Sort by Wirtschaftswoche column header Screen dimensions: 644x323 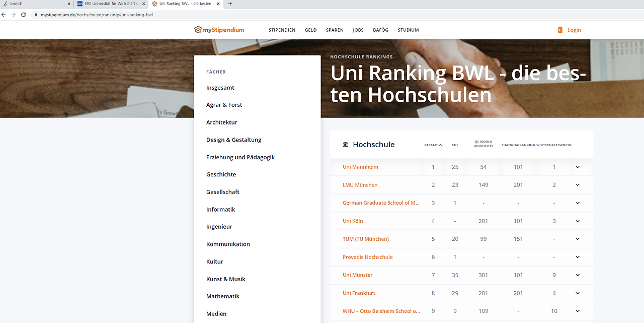tap(554, 145)
